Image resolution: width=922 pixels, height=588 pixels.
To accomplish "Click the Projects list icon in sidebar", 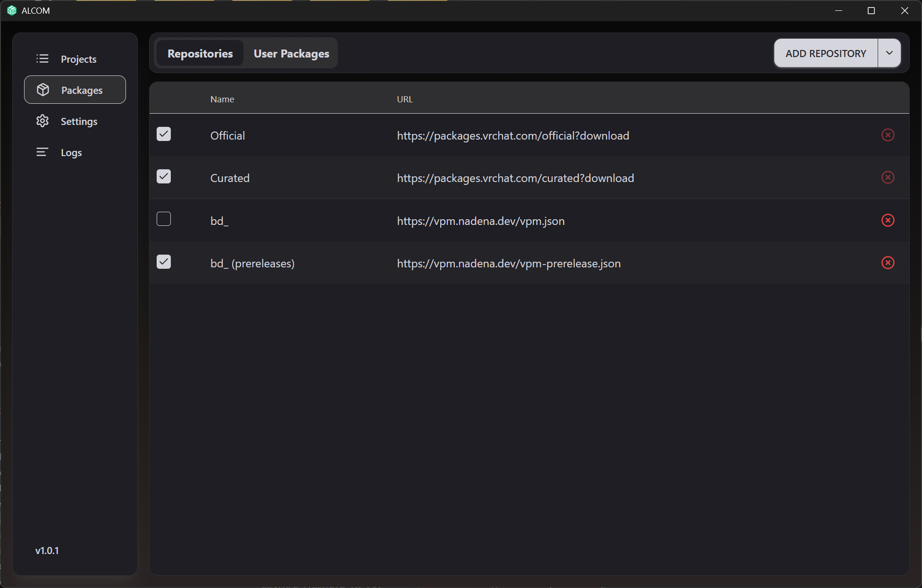I will 42,58.
